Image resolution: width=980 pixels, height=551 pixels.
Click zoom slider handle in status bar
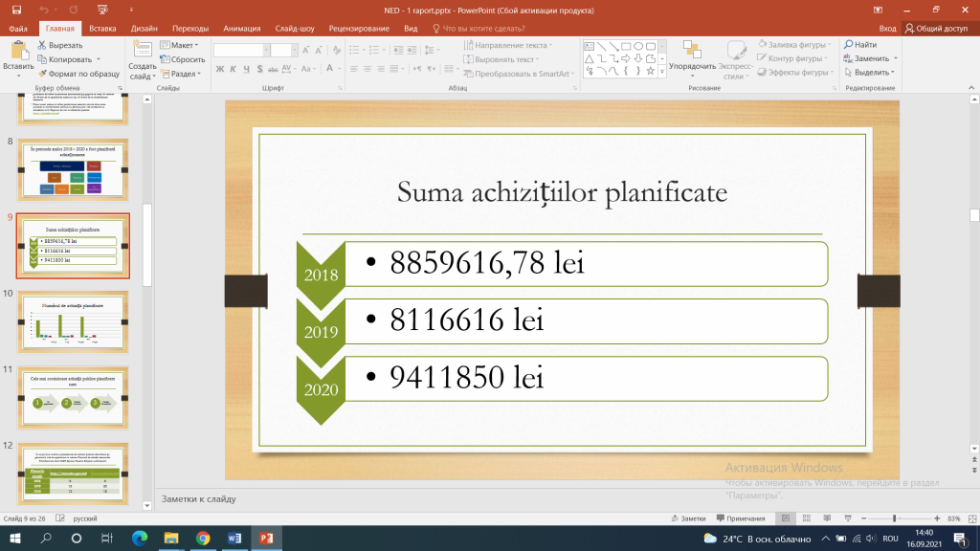[x=895, y=518]
